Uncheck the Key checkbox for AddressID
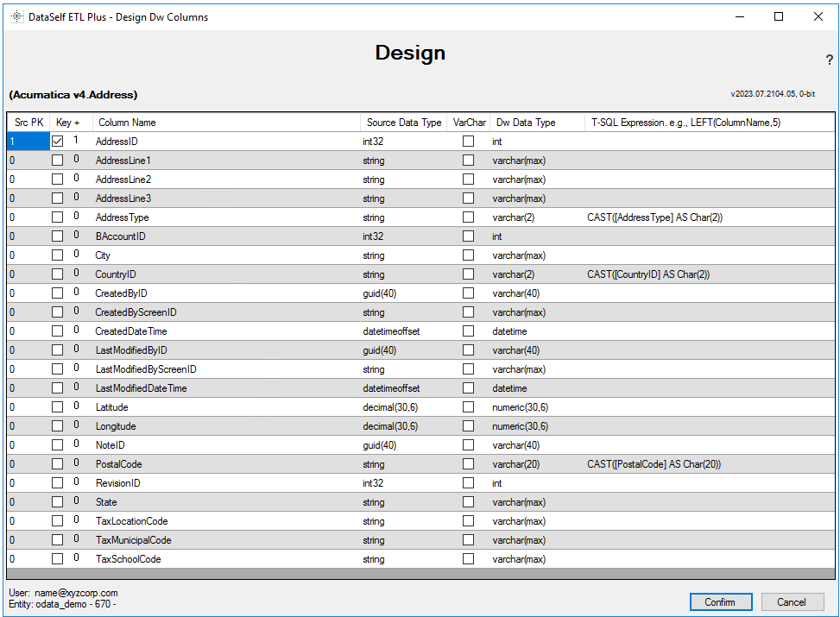840x617 pixels. [57, 141]
